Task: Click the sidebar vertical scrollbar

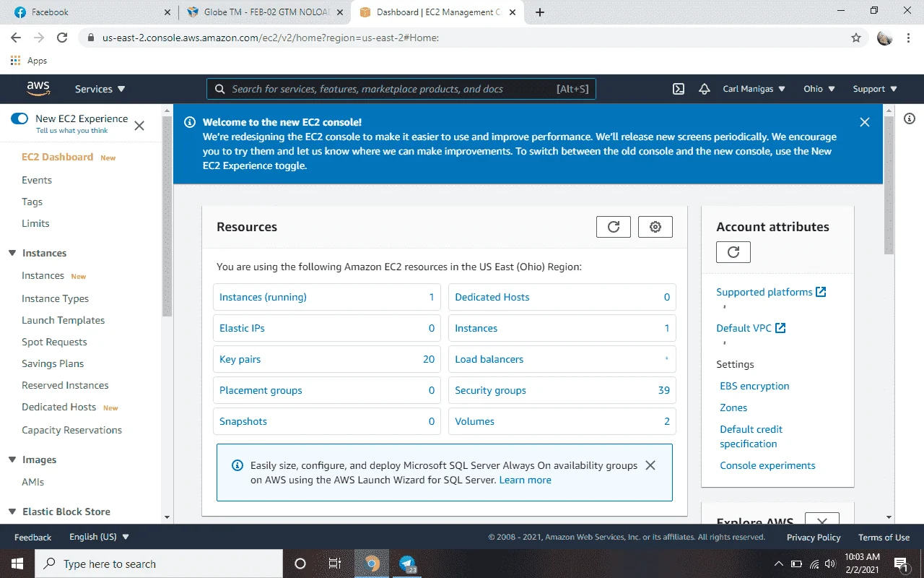Action: (167, 217)
